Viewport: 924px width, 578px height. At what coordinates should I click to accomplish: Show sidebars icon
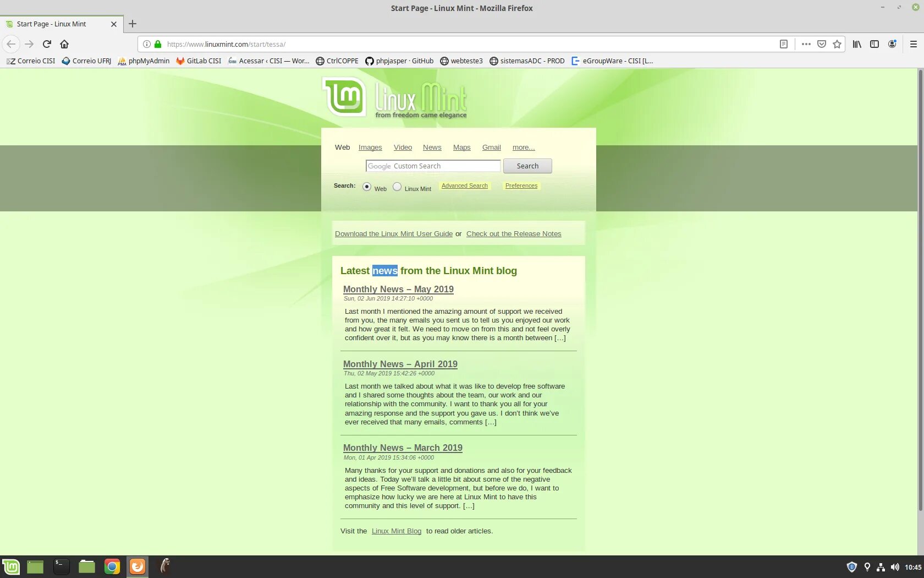pyautogui.click(x=875, y=44)
